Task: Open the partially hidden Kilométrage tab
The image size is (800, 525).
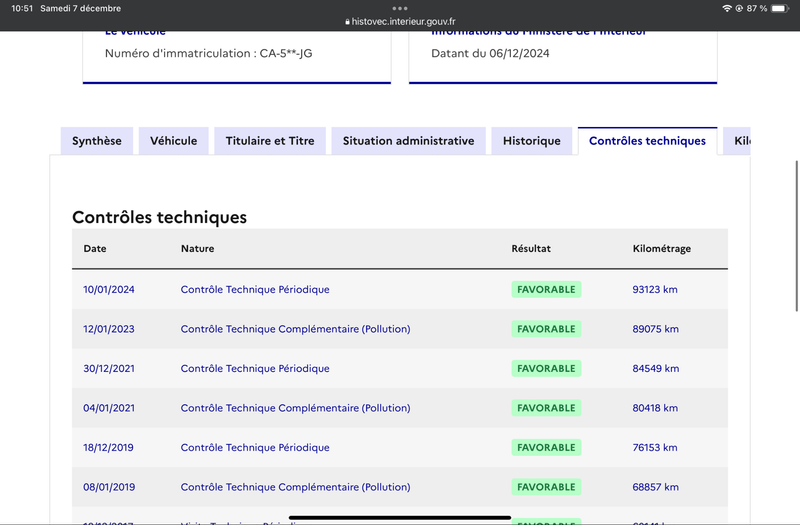Action: pos(737,141)
